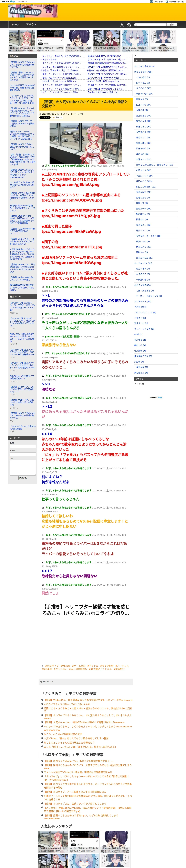Click the livedoor Blog badge in sidebar
The width and height of the screenshot is (186, 868).
pyautogui.click(x=156, y=397)
